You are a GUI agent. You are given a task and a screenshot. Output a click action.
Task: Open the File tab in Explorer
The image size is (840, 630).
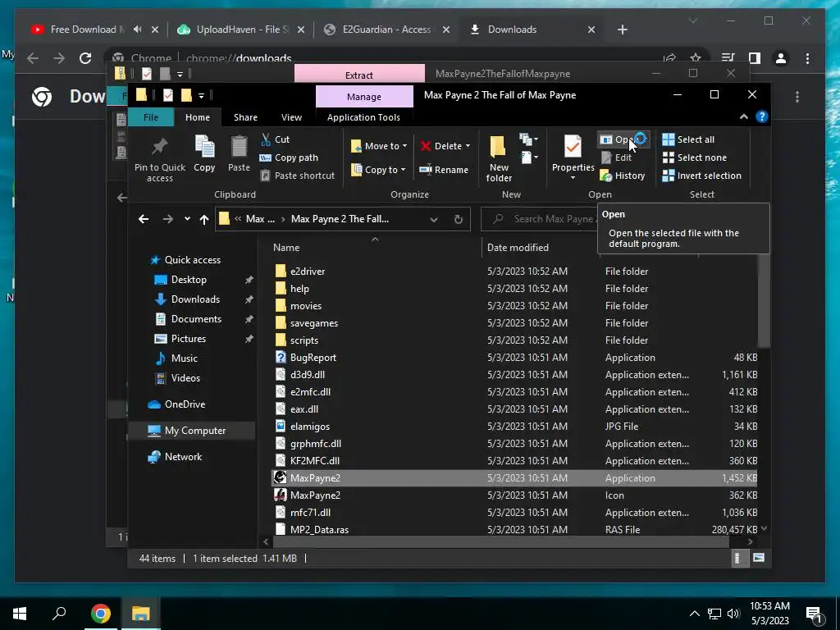[151, 116]
